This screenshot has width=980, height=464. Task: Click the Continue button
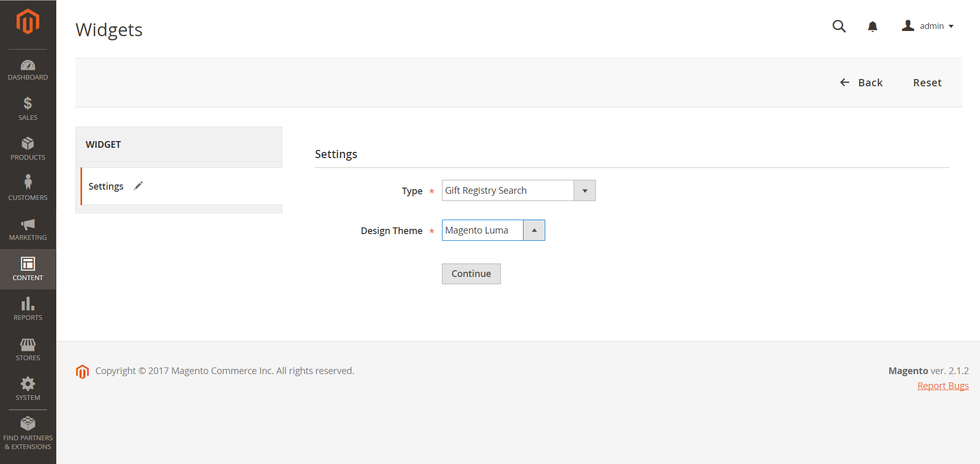coord(471,273)
